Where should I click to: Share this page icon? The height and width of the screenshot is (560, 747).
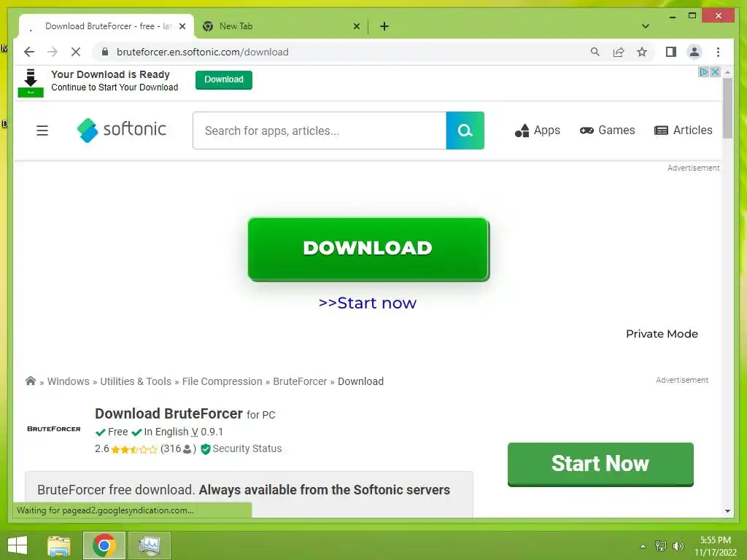tap(619, 52)
